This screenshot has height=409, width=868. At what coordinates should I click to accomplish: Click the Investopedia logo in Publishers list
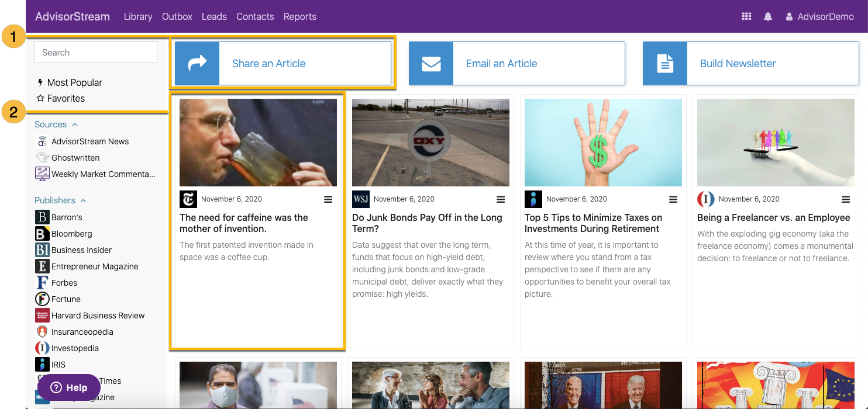click(42, 348)
